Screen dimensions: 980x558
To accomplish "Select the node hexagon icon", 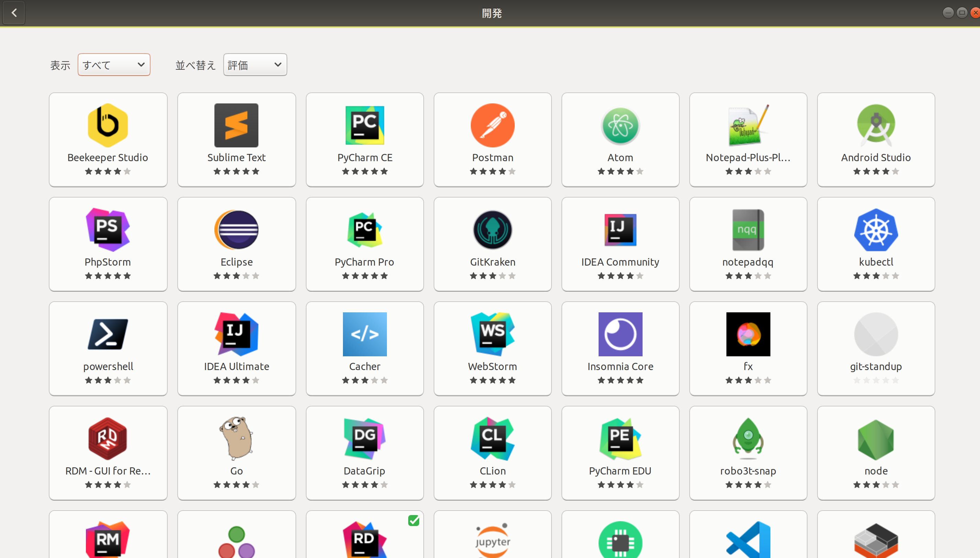I will (876, 439).
